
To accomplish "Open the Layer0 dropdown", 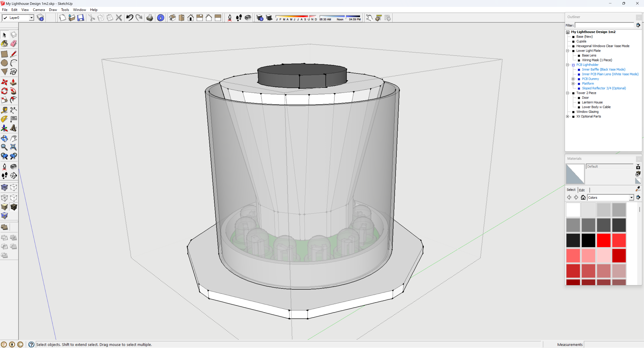I will (32, 18).
